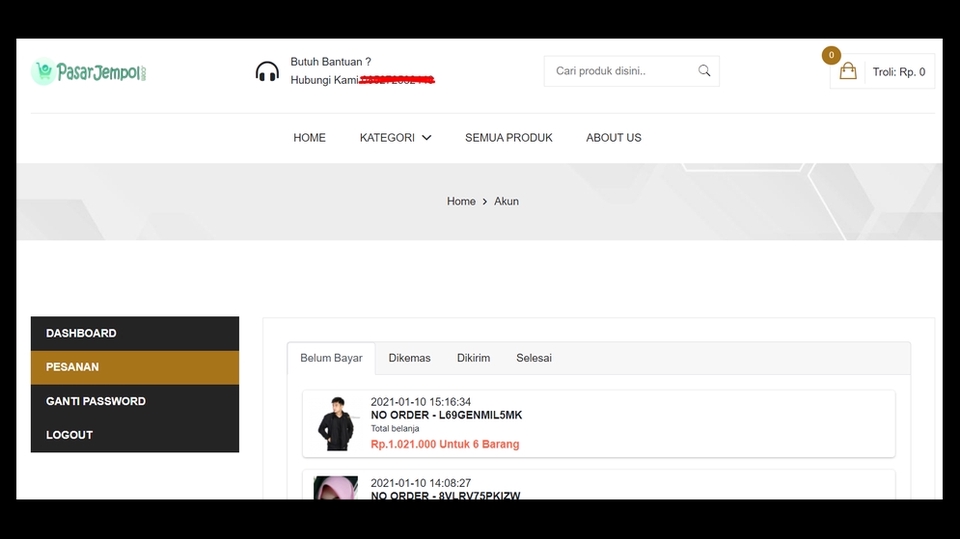This screenshot has width=960, height=539.
Task: Click the headphones support icon
Action: 267,72
